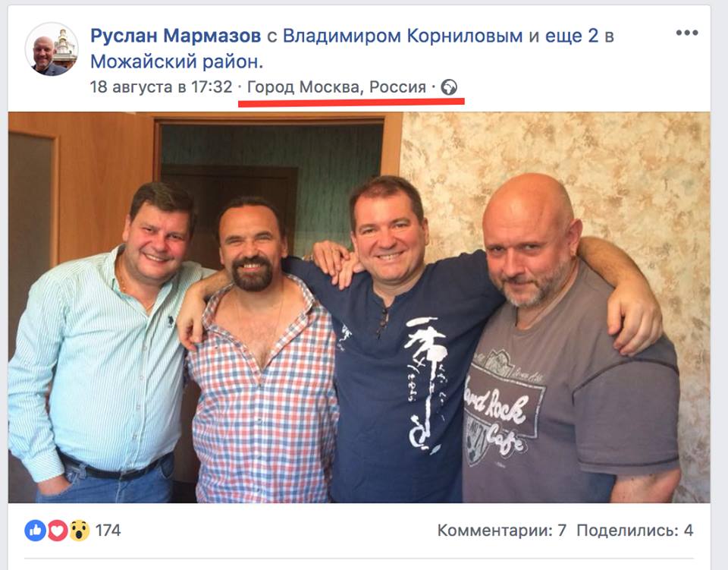Click the Город Москва, Россия location
This screenshot has height=570, width=728.
[x=337, y=87]
